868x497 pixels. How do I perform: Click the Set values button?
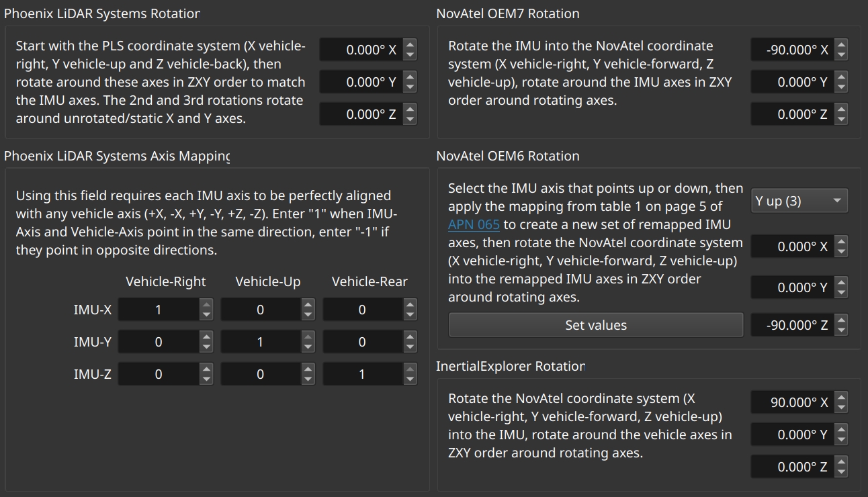[596, 325]
